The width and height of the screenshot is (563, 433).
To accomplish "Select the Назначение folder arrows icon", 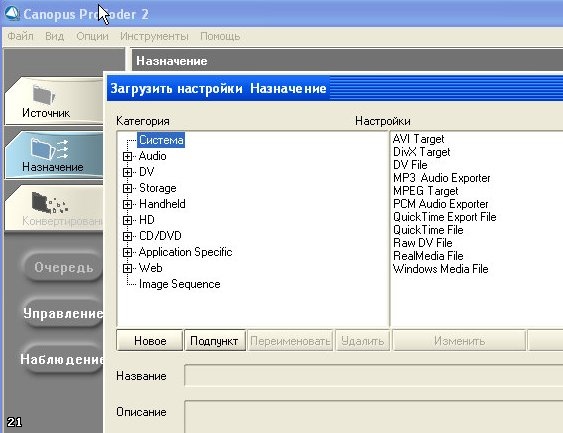I will (49, 148).
